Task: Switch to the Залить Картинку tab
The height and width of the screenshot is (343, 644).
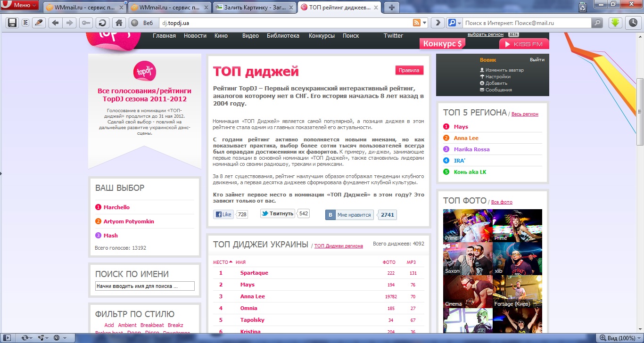Action: (254, 7)
